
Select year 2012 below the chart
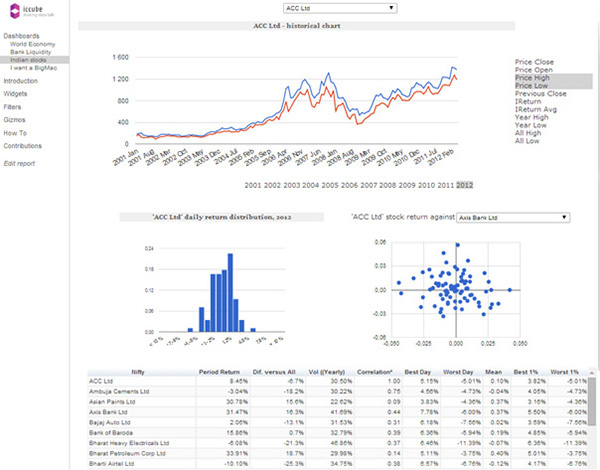[464, 185]
